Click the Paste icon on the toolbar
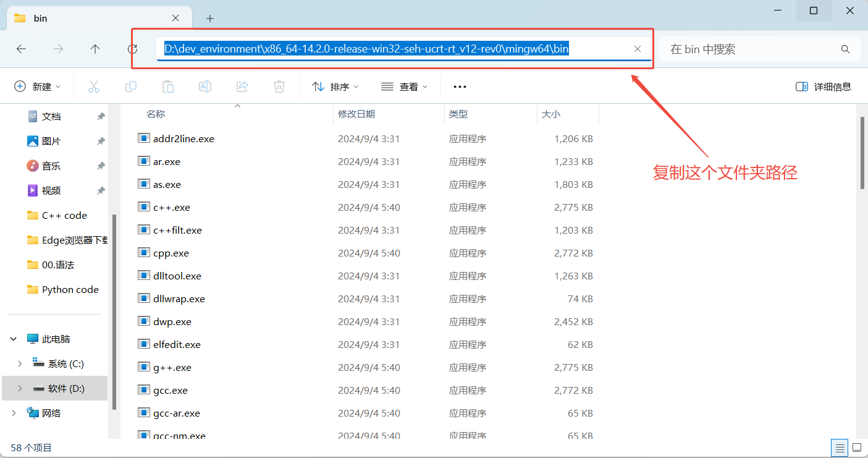Screen dimensions: 868x458 click(167, 87)
